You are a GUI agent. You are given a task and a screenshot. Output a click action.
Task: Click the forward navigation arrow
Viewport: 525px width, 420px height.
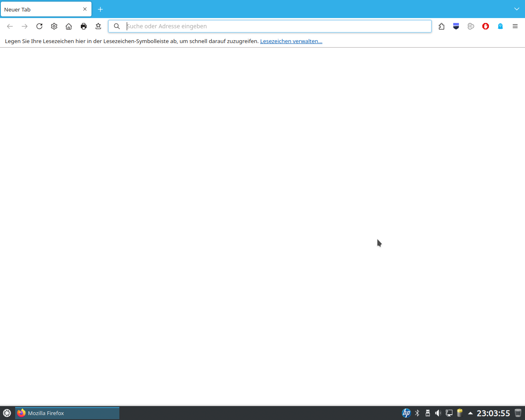[25, 26]
